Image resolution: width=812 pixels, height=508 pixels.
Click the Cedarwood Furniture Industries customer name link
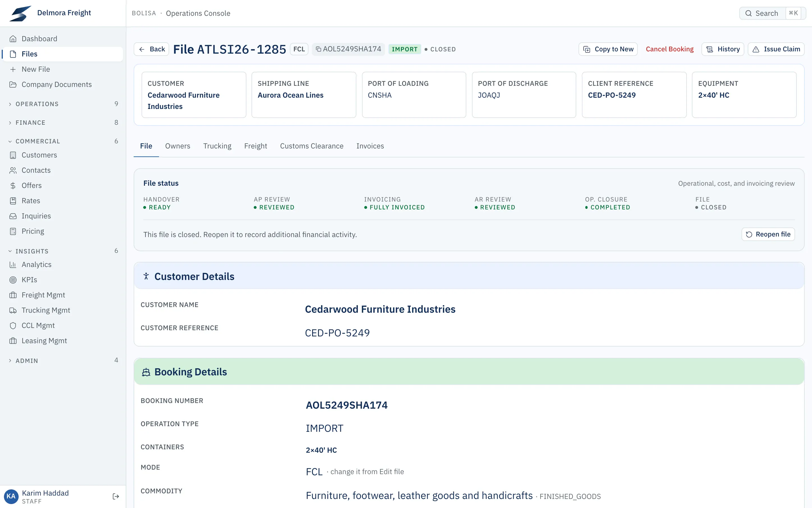point(380,309)
